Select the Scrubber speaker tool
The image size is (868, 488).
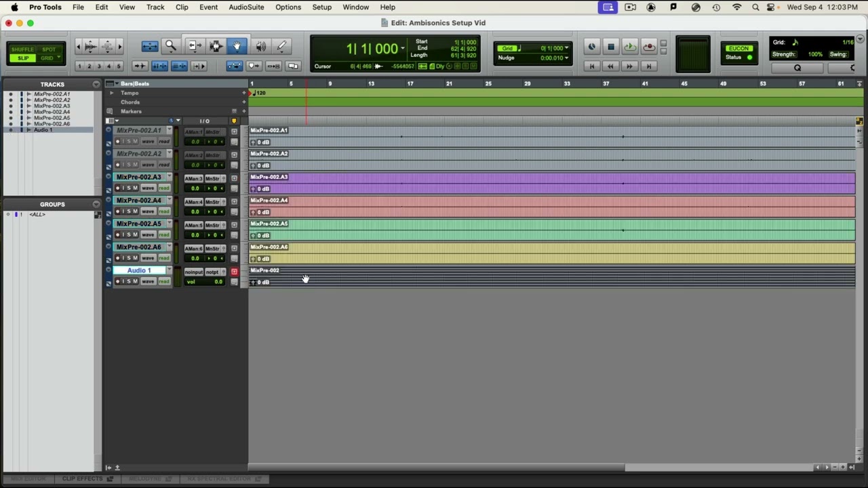260,46
